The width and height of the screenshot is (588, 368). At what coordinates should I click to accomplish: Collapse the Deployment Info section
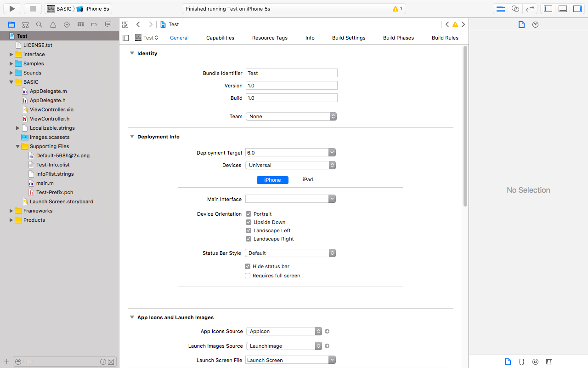(x=132, y=137)
